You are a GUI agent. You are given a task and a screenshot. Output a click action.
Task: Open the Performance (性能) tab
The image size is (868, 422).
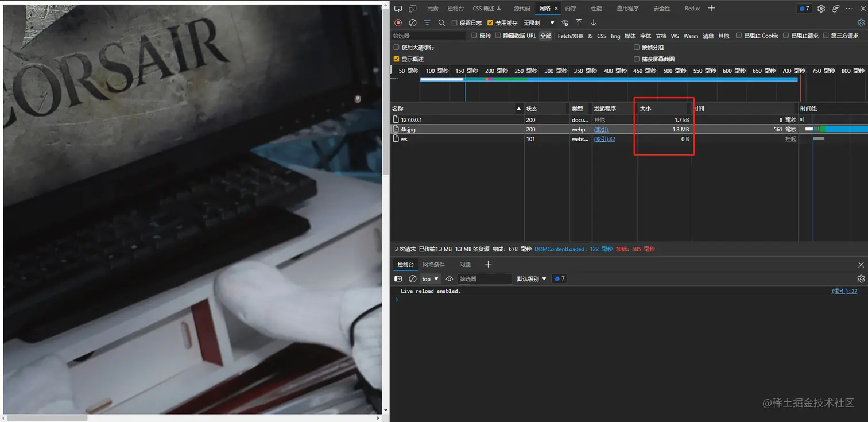point(596,9)
